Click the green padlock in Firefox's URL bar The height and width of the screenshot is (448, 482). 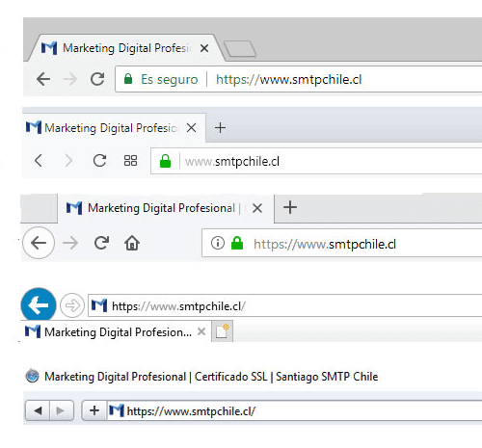pyautogui.click(x=237, y=243)
